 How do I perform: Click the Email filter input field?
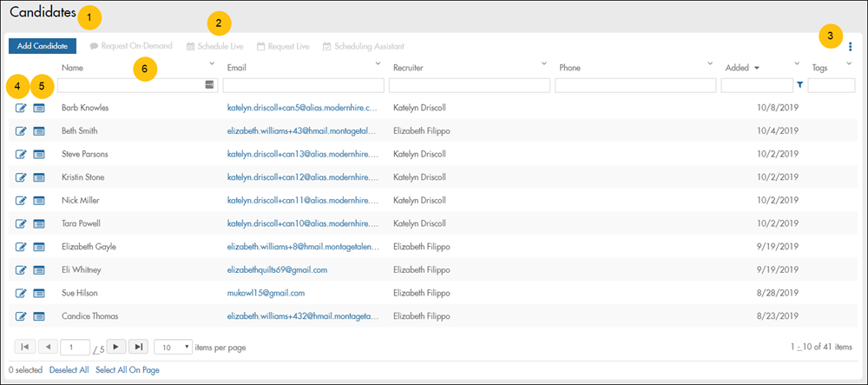click(x=303, y=85)
